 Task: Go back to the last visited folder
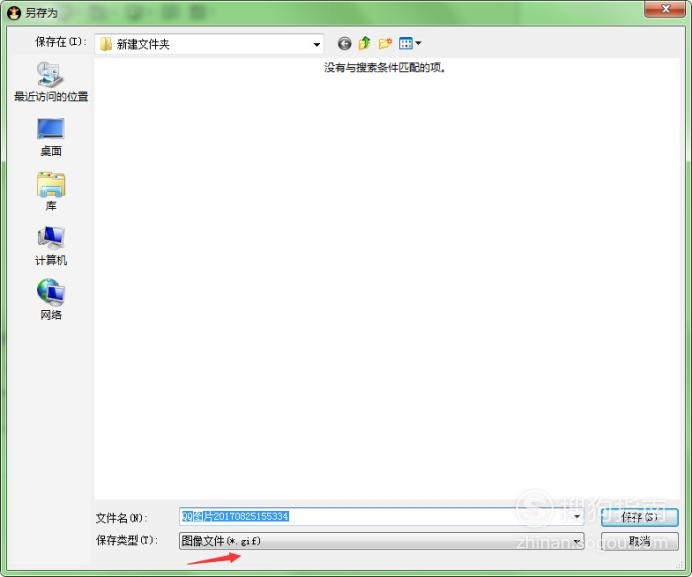[345, 44]
